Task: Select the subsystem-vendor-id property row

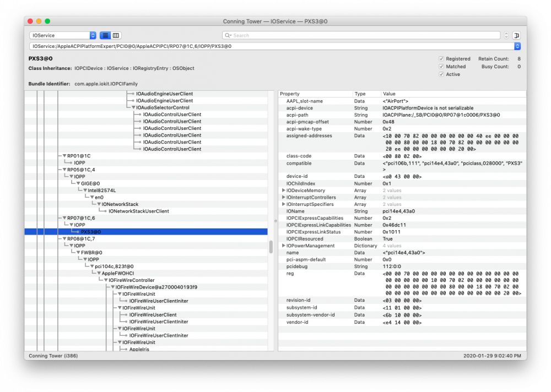Action: coord(402,315)
